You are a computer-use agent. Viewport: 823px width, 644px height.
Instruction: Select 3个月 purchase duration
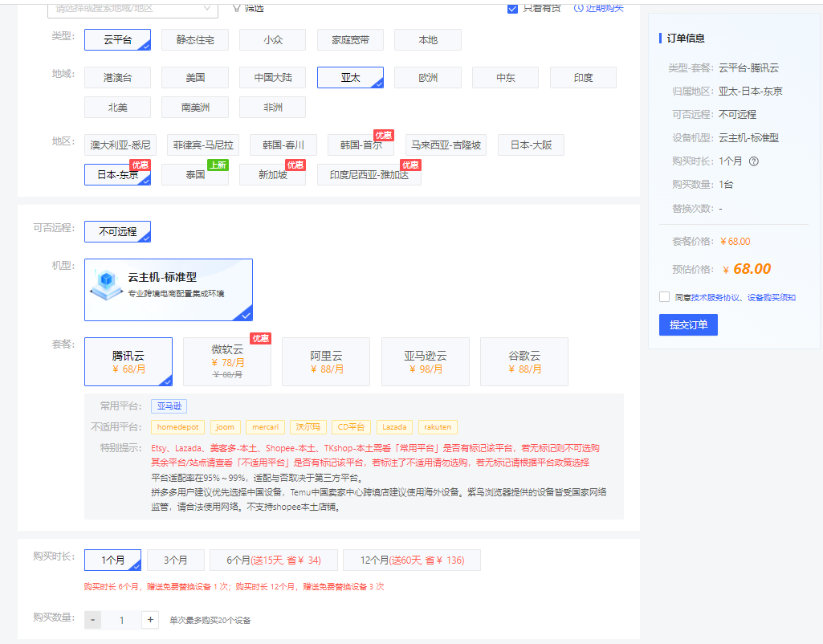[x=175, y=560]
